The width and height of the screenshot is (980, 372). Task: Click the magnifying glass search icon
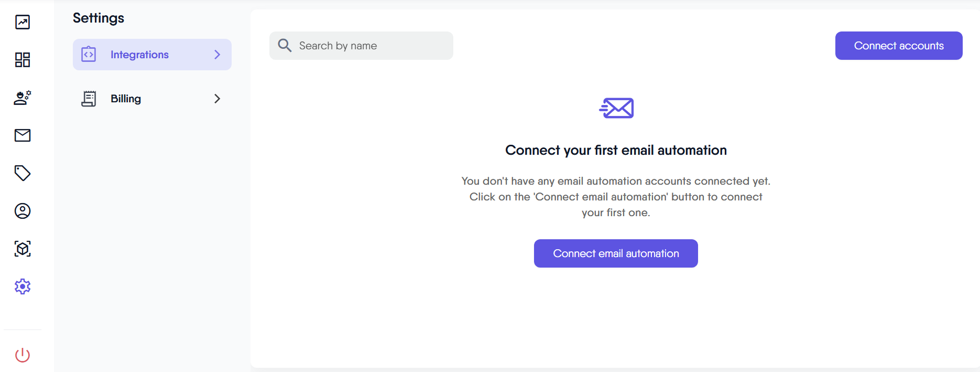click(x=285, y=46)
